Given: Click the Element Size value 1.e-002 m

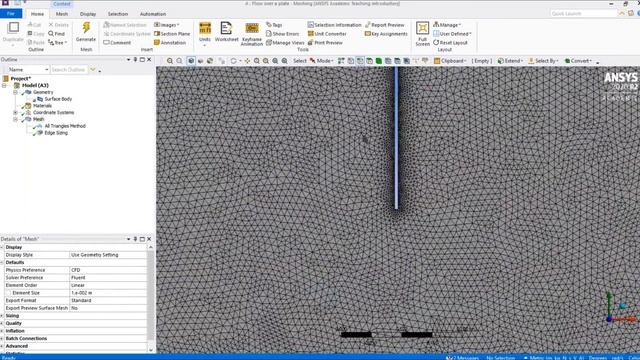Looking at the screenshot, I should (x=108, y=293).
